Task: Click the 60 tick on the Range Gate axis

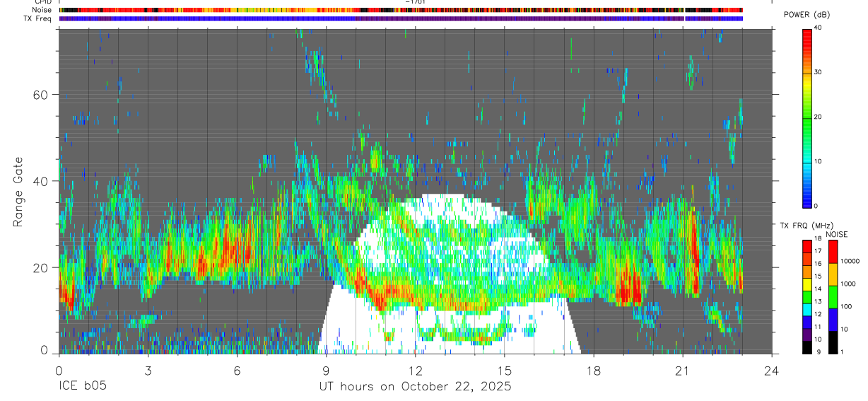Action: point(41,94)
